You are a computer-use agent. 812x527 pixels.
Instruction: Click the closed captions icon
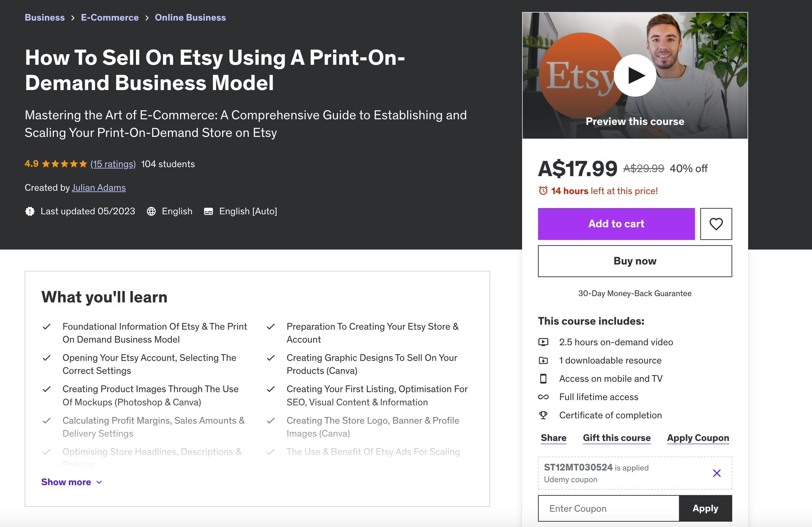coord(208,211)
